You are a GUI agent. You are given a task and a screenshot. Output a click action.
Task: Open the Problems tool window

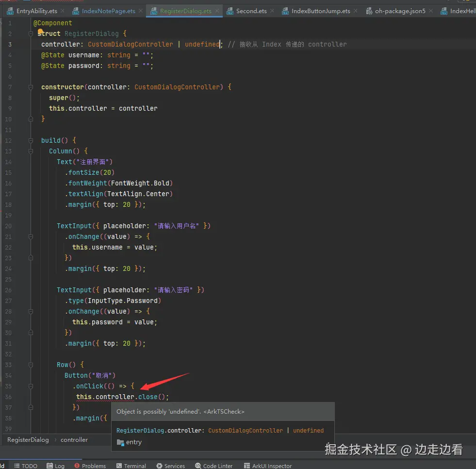tap(90, 466)
